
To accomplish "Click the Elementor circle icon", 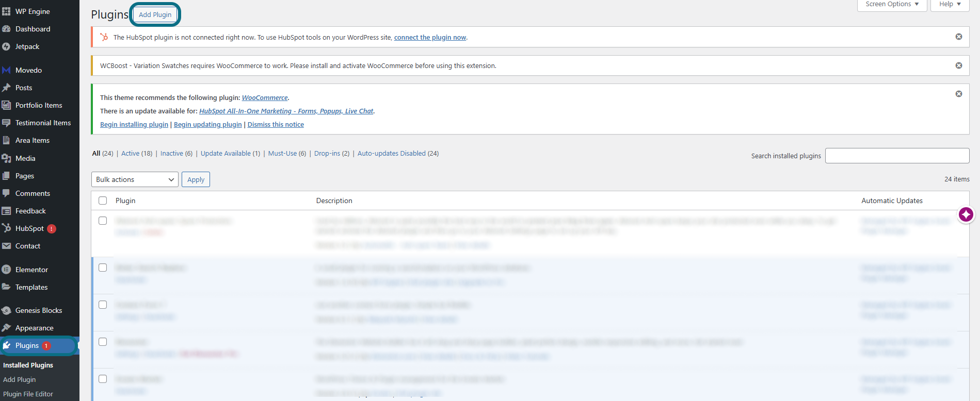I will pos(6,270).
